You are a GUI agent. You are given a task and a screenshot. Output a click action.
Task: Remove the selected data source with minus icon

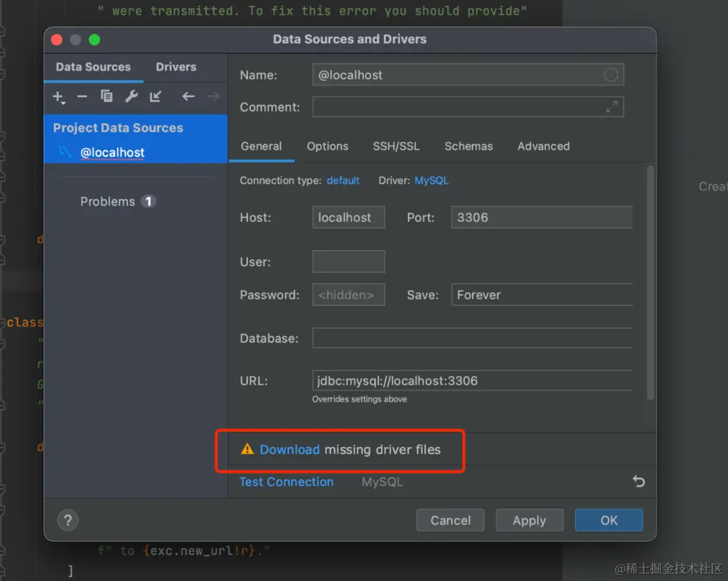82,96
